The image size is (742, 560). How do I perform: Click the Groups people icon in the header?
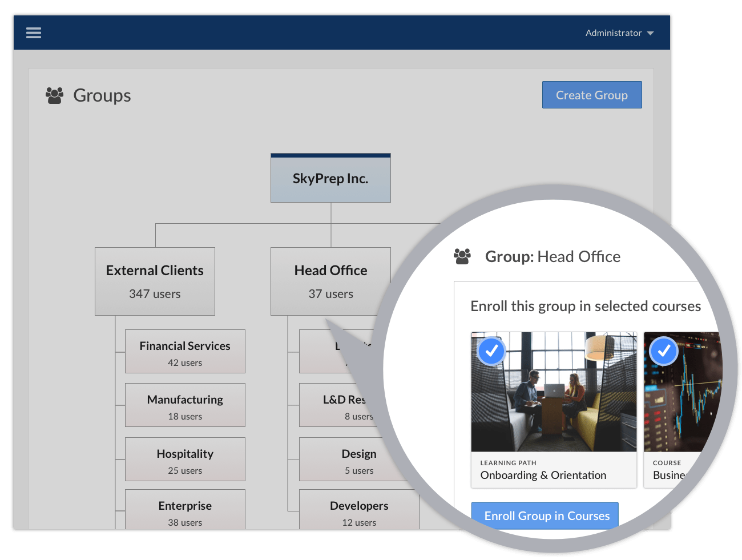(54, 95)
